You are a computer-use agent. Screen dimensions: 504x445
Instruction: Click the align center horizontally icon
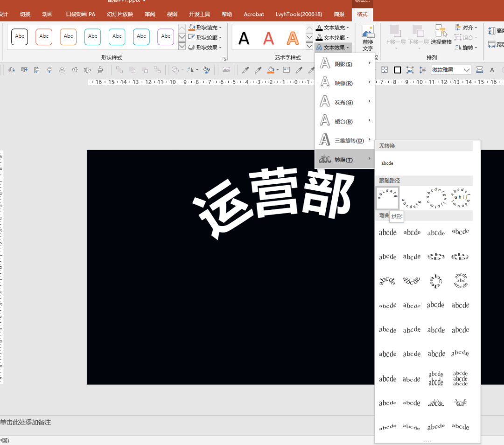coord(62,70)
